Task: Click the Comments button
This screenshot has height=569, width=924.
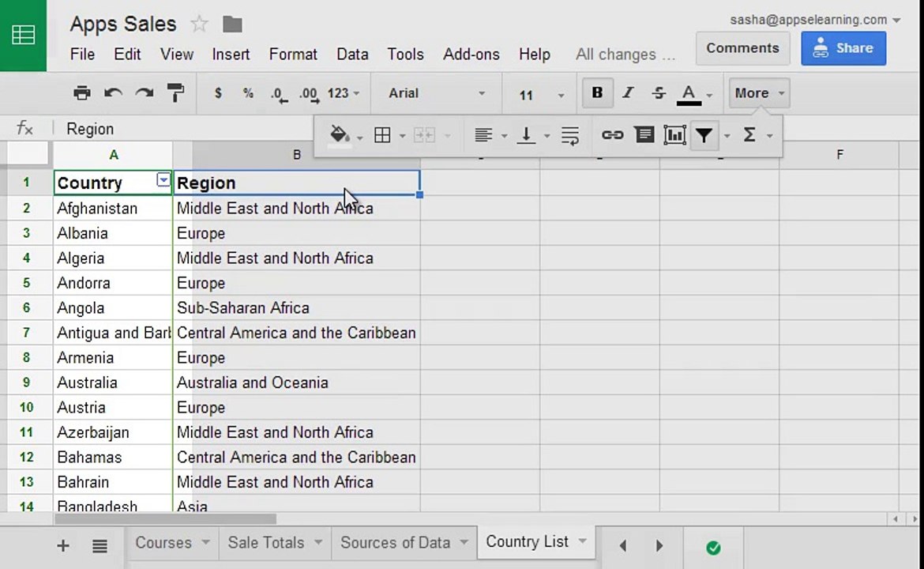Action: pos(742,48)
